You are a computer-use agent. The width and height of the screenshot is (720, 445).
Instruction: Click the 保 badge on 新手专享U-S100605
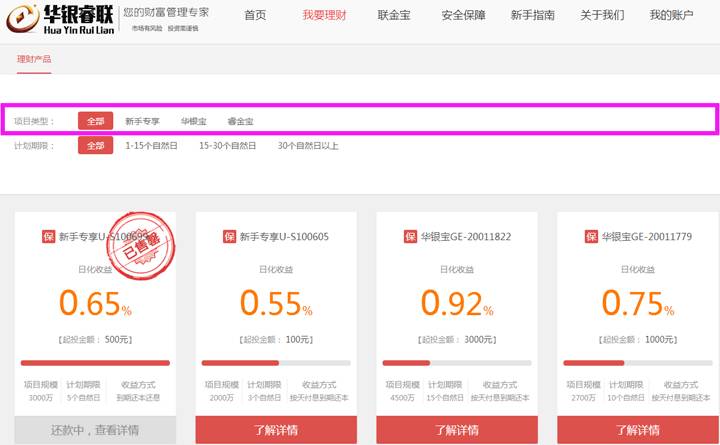click(229, 237)
